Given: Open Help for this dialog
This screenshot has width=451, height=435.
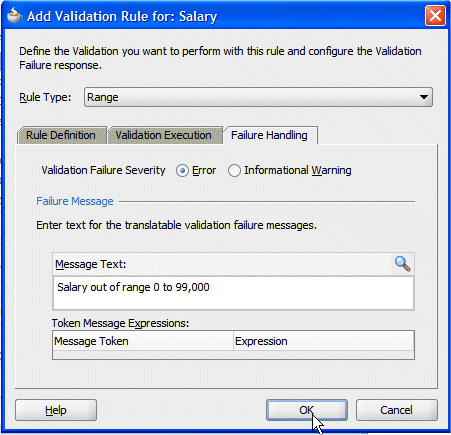Looking at the screenshot, I should 56,410.
